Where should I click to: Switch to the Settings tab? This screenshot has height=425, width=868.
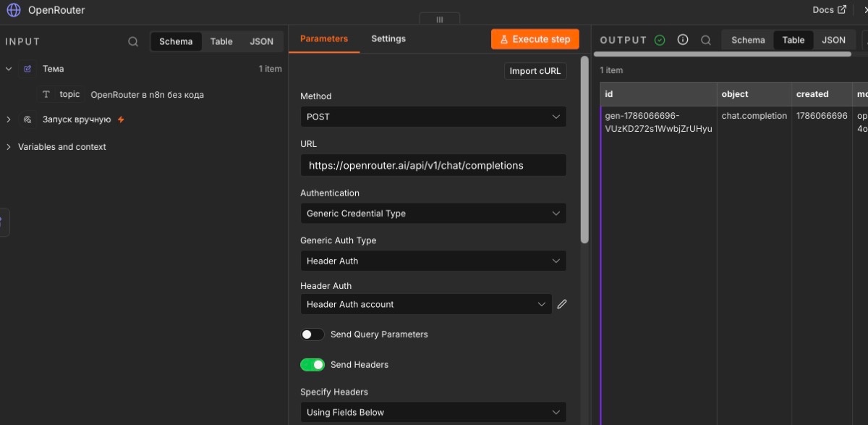pyautogui.click(x=388, y=39)
